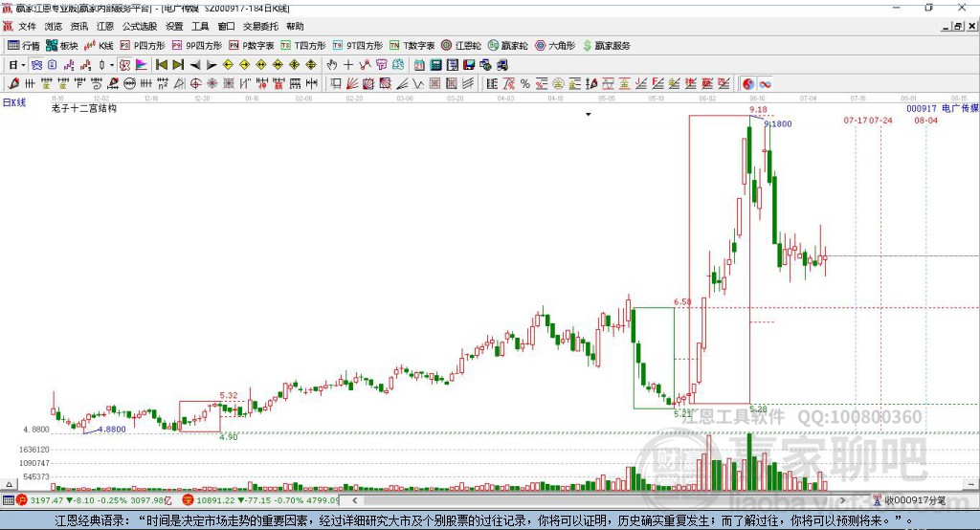This screenshot has height=530, width=980.
Task: Open the 日 period dropdown
Action: (16, 65)
